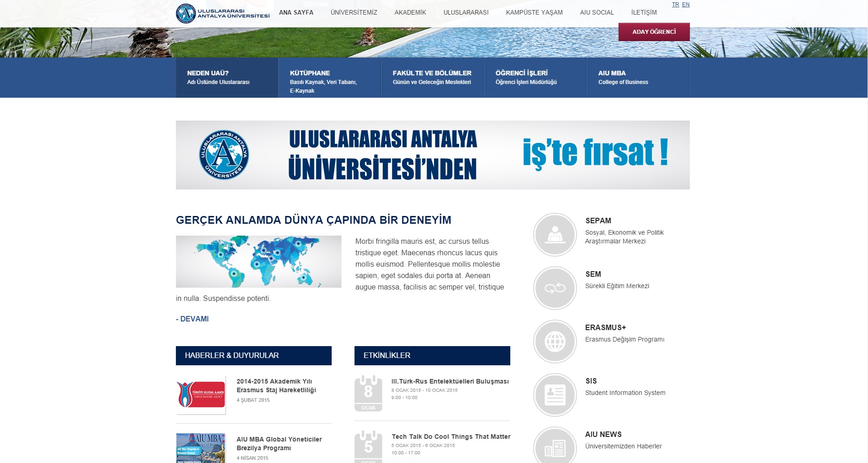Switch language to TR
This screenshot has height=463, width=868.
pos(675,5)
